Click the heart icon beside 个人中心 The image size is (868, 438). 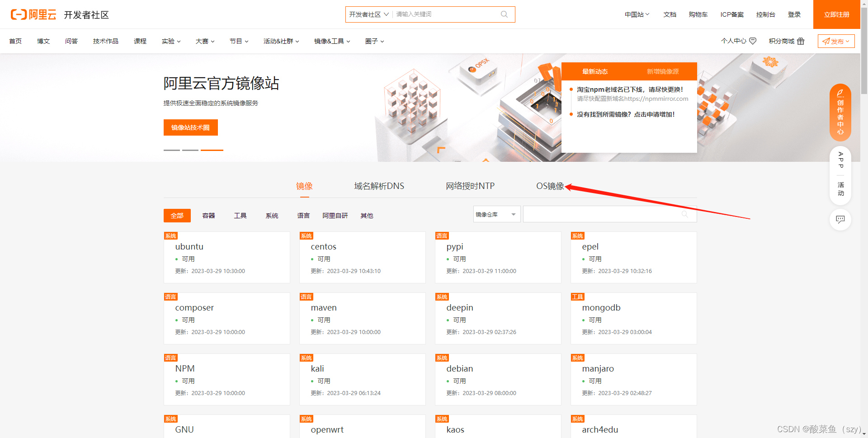coord(753,41)
